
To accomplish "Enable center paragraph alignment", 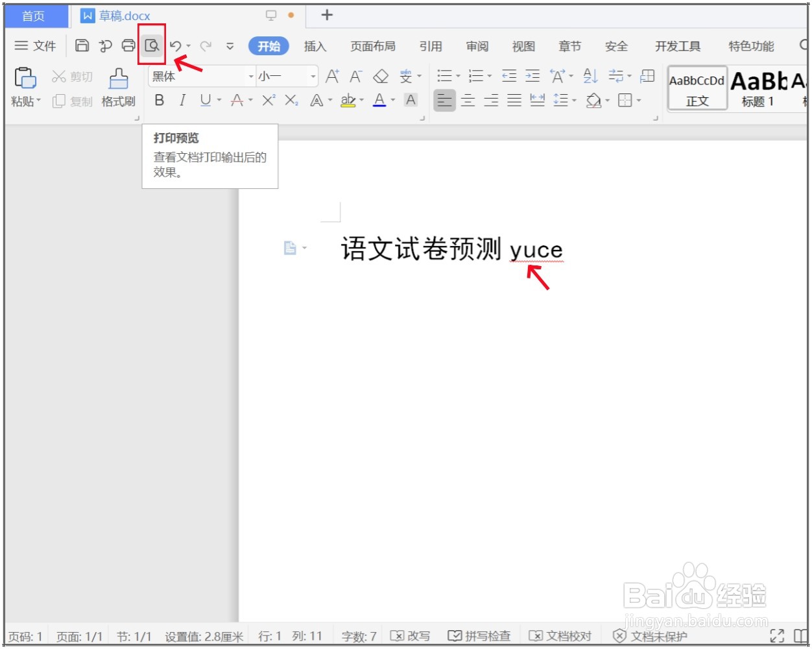I will [x=468, y=101].
